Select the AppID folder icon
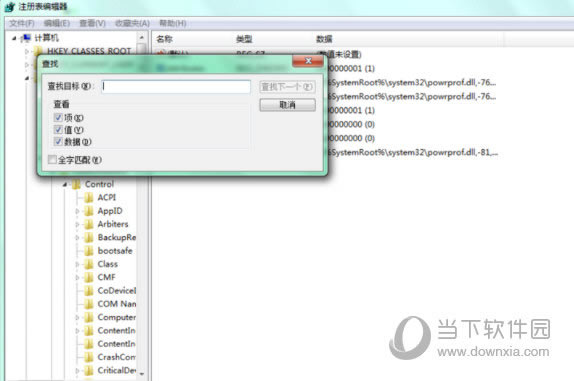574x381 pixels. pos(89,211)
